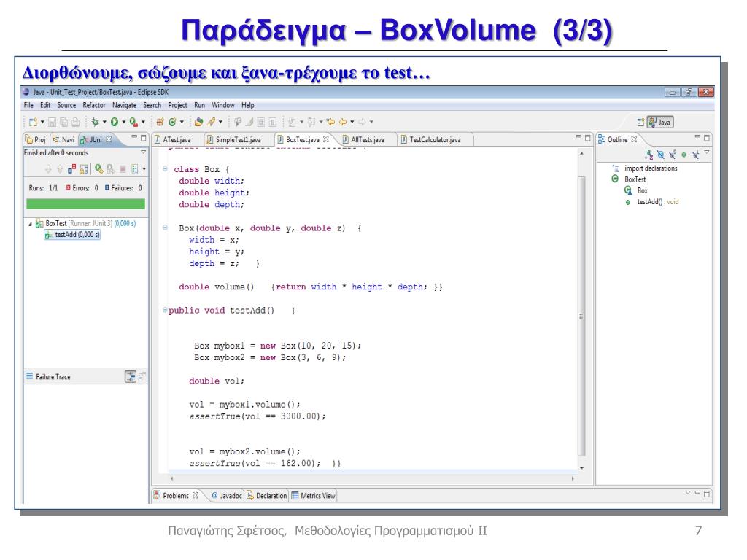Open the dropdown next to the Search icon

tap(220, 122)
